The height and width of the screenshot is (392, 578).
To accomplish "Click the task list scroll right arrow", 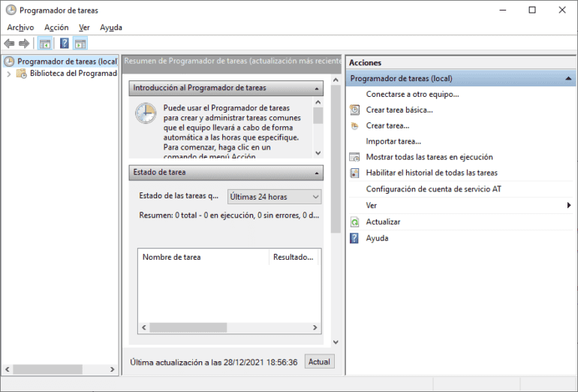I will [315, 327].
